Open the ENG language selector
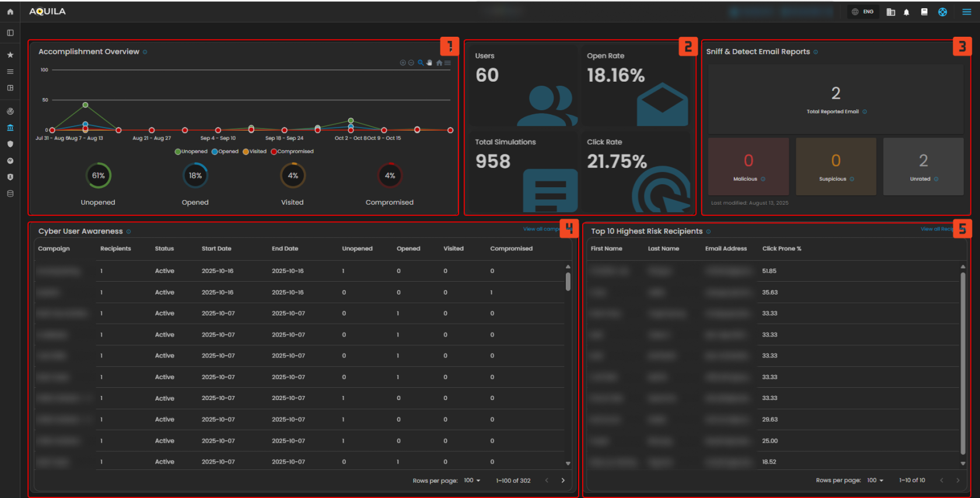 point(863,12)
